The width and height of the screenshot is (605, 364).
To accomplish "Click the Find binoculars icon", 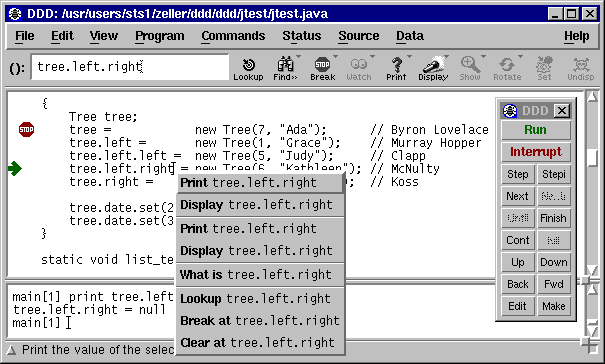I will tap(285, 64).
